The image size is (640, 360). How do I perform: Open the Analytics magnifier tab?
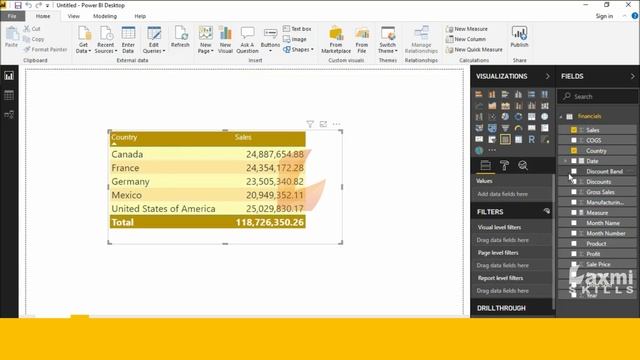coord(523,165)
